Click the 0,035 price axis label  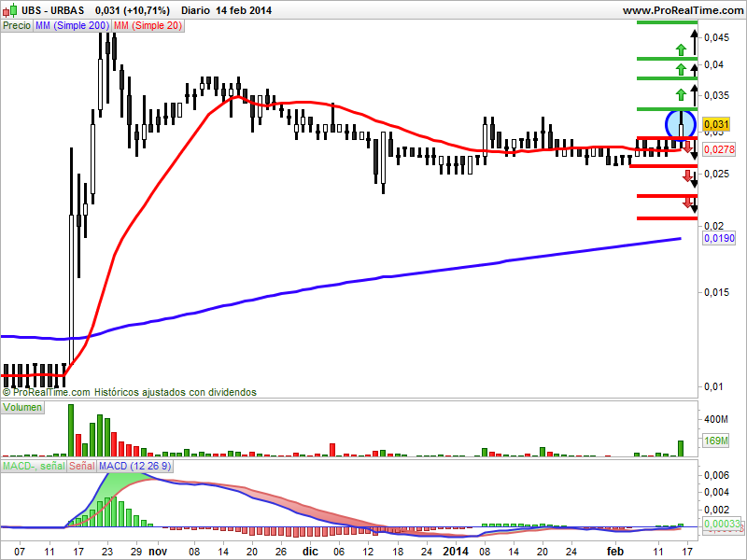click(716, 95)
